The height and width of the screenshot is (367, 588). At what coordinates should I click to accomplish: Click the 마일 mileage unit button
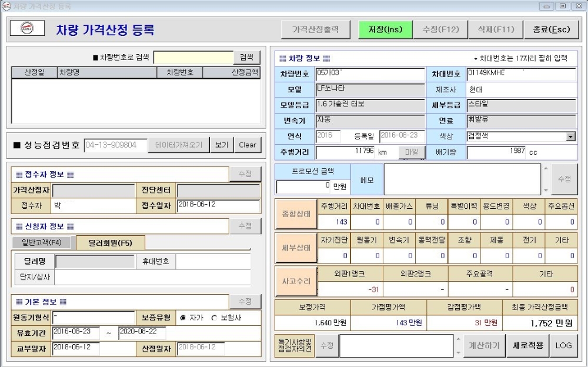coord(413,152)
